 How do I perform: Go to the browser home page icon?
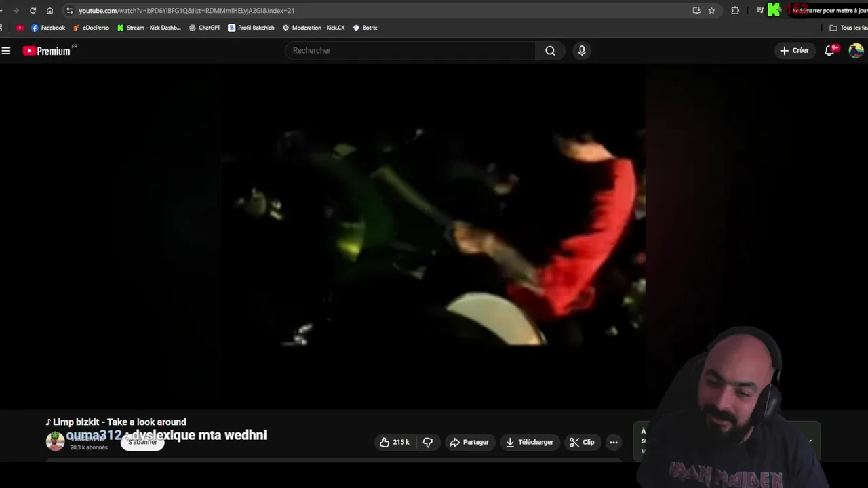coord(50,10)
